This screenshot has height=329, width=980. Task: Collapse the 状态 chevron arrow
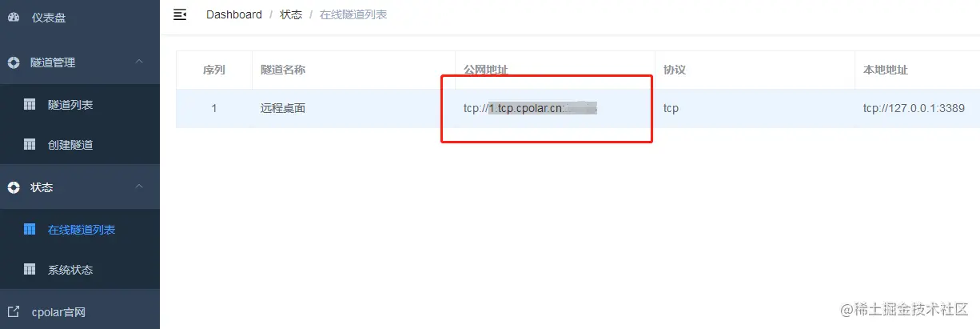point(139,187)
